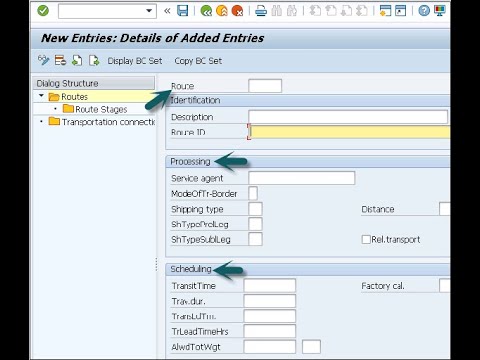Click the AlwdTotWgt value field

pyautogui.click(x=270, y=347)
